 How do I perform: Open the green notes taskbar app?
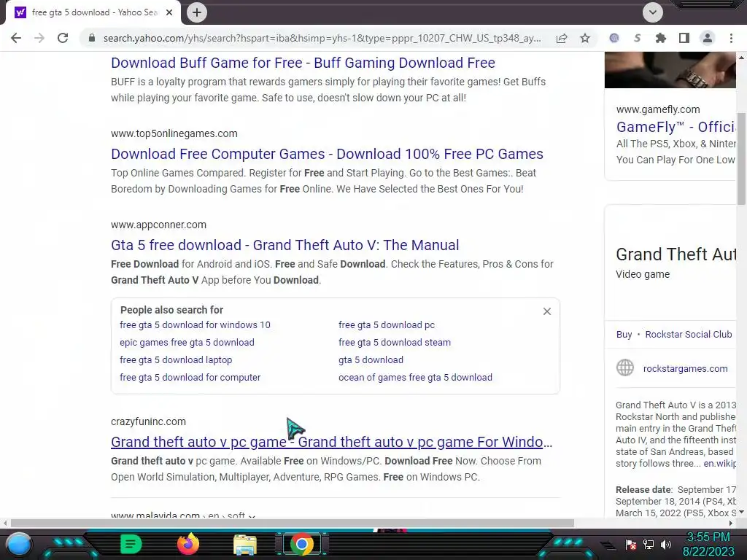[131, 544]
